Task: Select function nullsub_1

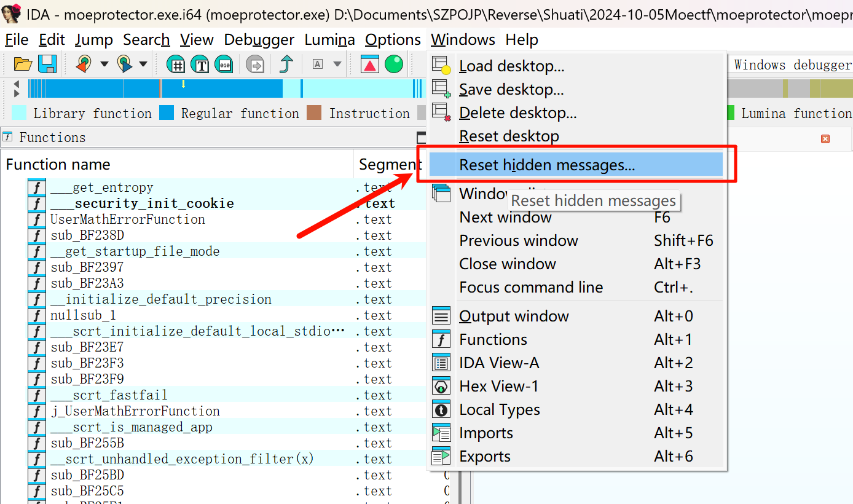Action: (x=84, y=315)
